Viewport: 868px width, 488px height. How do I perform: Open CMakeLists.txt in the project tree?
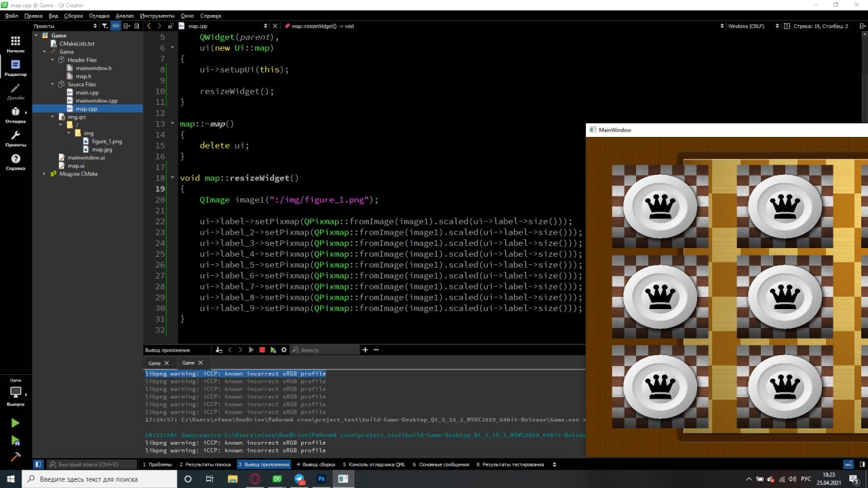(x=77, y=43)
